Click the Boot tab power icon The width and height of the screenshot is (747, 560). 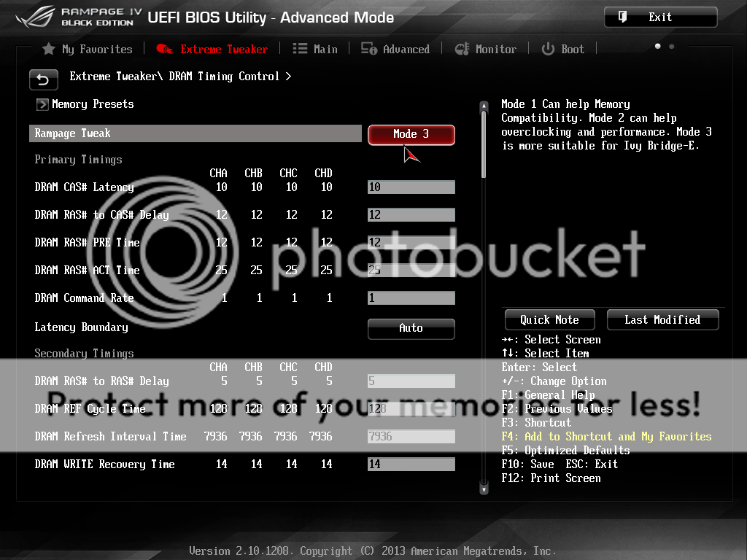coord(548,49)
